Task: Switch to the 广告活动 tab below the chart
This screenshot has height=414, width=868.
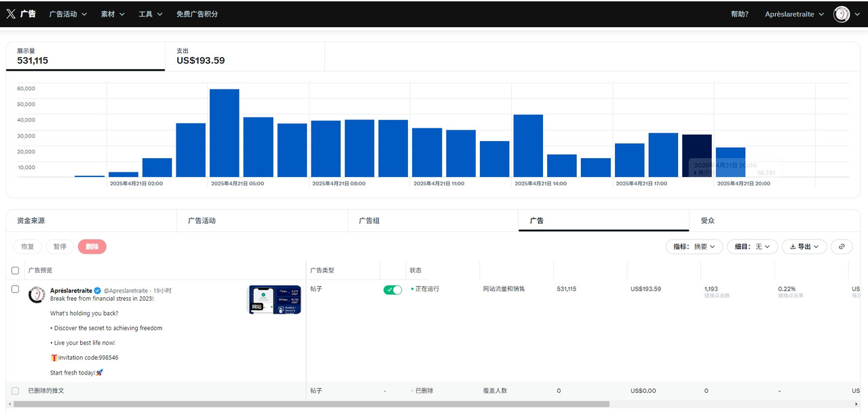Action: 262,221
